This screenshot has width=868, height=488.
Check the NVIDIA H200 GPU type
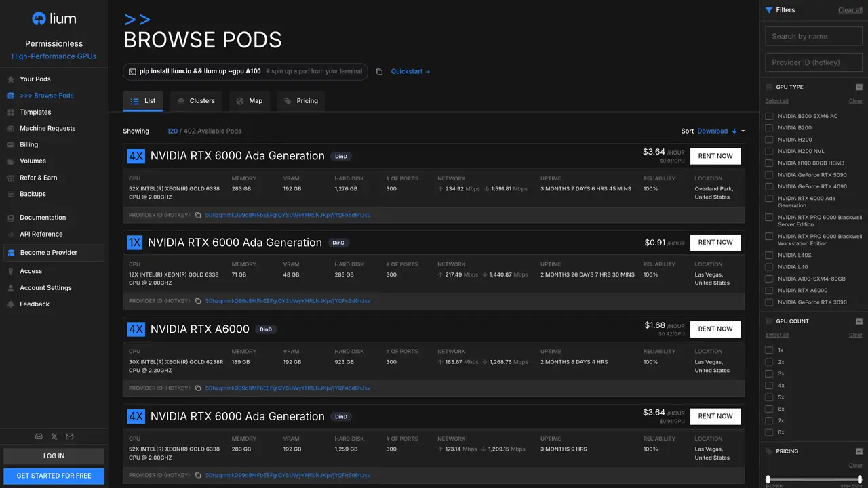[x=769, y=140]
